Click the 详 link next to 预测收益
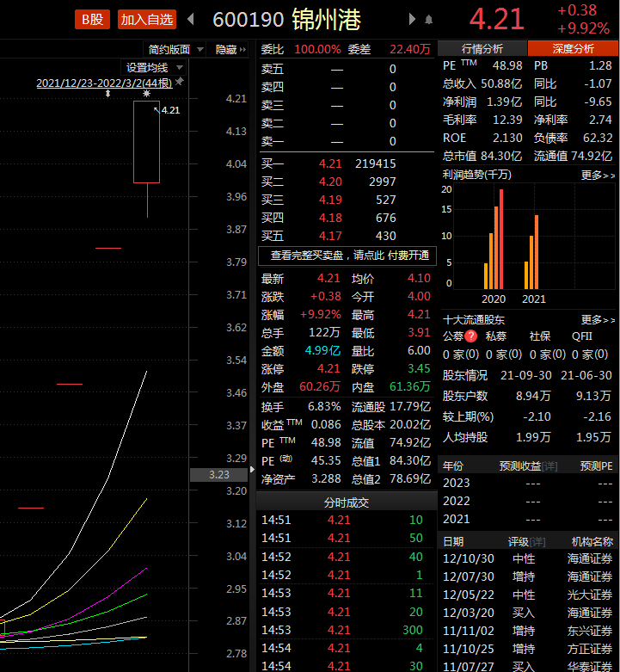 coord(550,466)
